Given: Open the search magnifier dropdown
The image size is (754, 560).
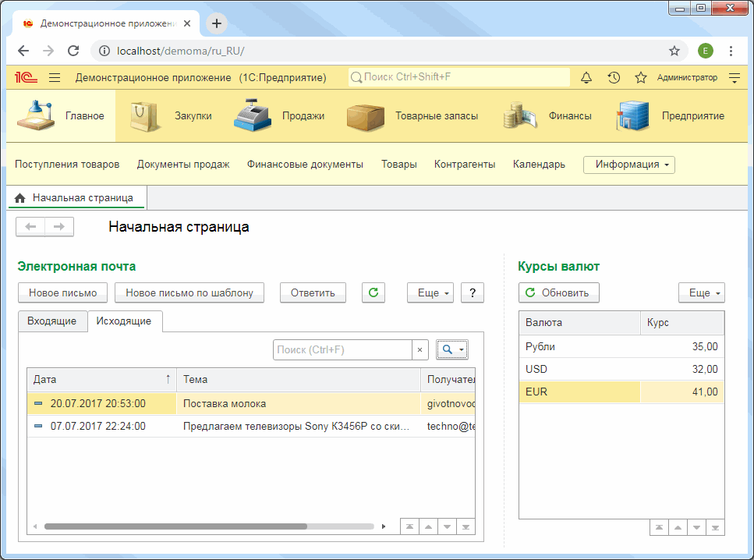Looking at the screenshot, I should click(452, 349).
